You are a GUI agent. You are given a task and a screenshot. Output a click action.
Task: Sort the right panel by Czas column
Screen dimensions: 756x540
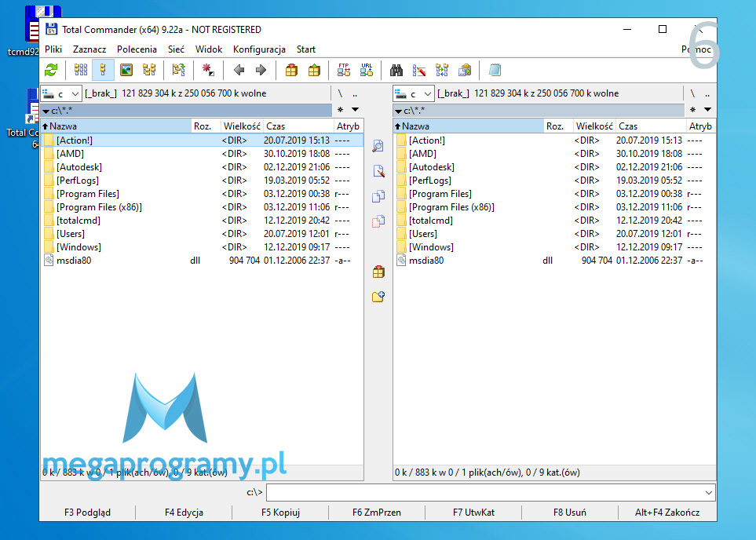[650, 126]
